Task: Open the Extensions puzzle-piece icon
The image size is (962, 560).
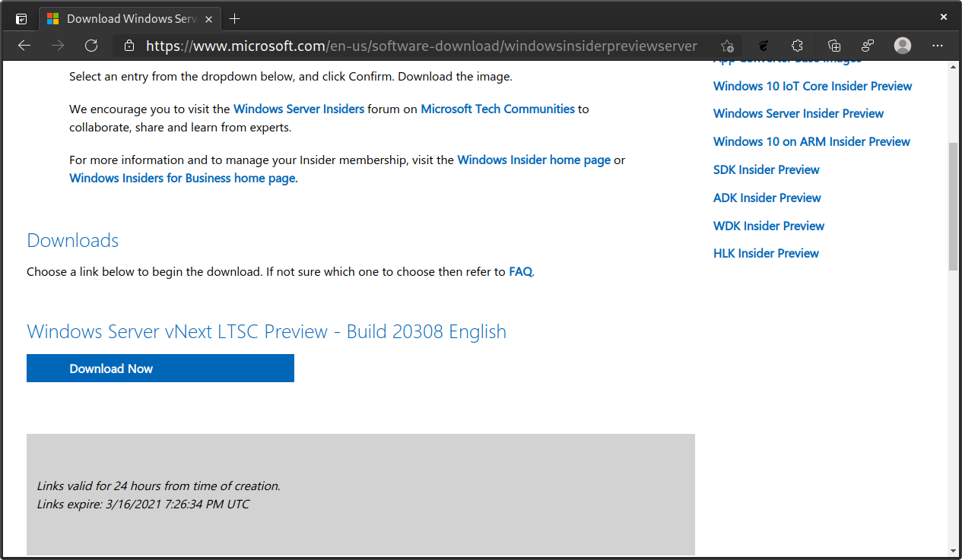Action: 797,46
